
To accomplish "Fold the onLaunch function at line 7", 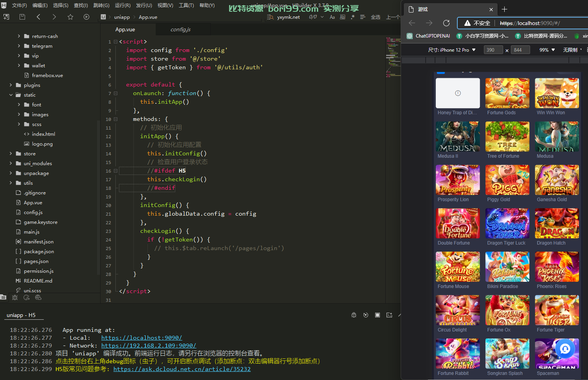I will click(115, 93).
